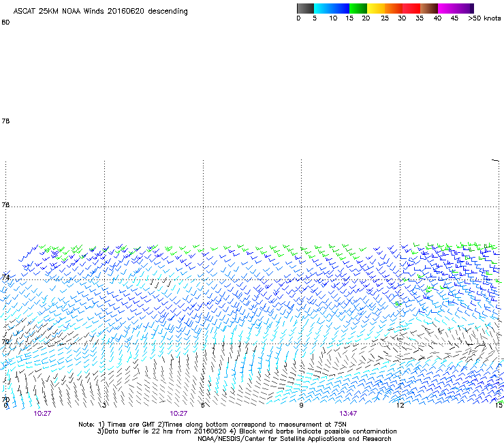Click the yellow 20-25 knots color bar segment

pyautogui.click(x=376, y=8)
